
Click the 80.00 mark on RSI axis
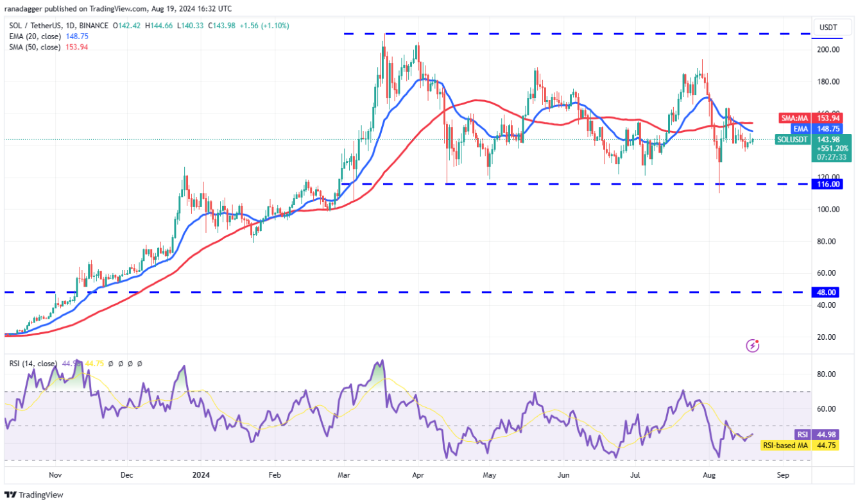click(828, 374)
